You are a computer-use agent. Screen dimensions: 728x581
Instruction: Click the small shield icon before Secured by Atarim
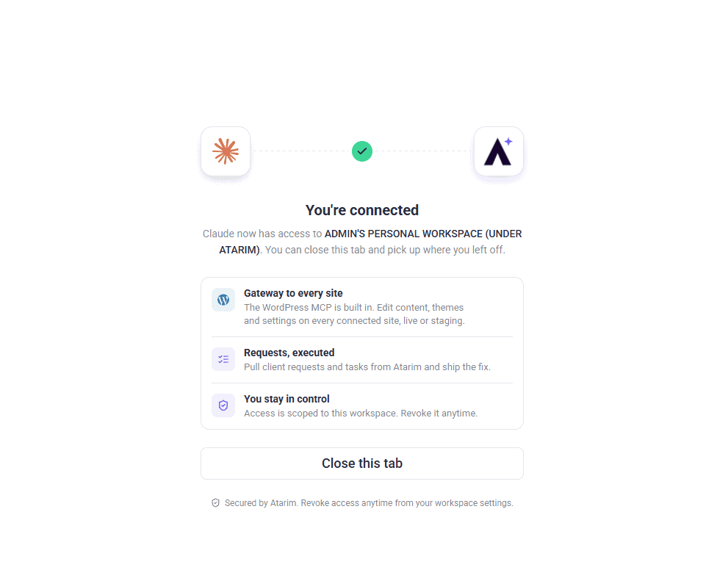coord(215,503)
